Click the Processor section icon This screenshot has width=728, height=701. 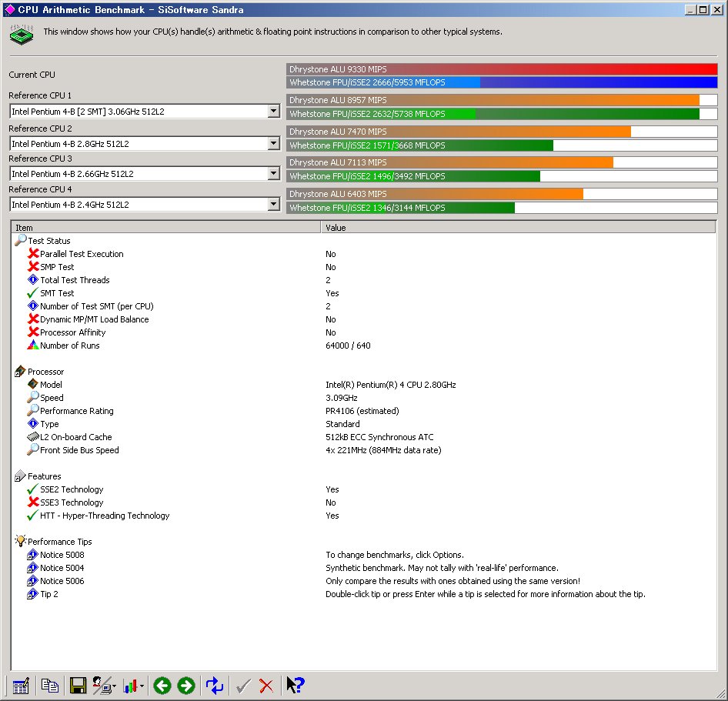(x=20, y=372)
